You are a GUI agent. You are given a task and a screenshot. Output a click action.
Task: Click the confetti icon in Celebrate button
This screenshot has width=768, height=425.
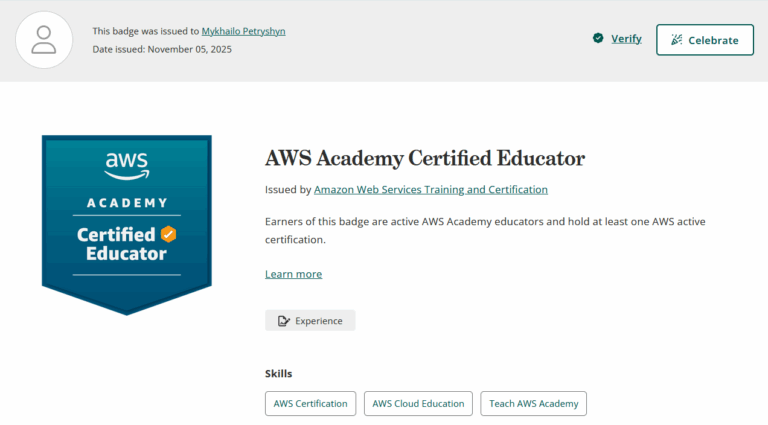(x=676, y=40)
